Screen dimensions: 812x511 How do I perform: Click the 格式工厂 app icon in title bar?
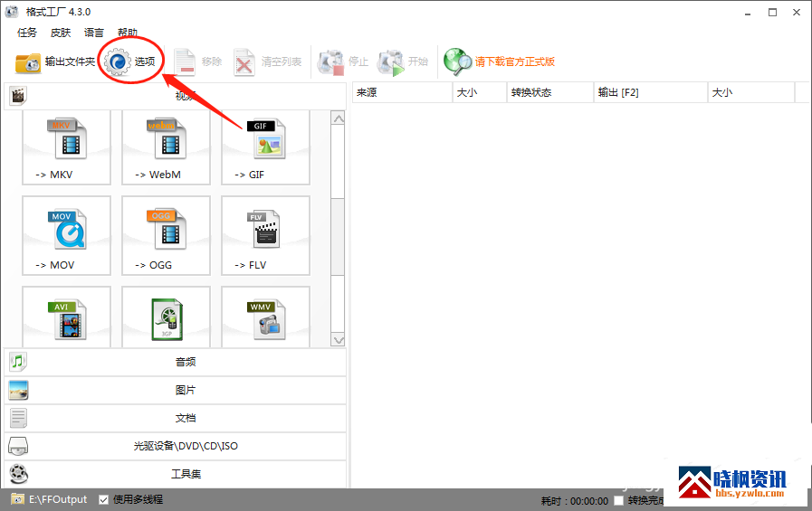click(x=12, y=12)
